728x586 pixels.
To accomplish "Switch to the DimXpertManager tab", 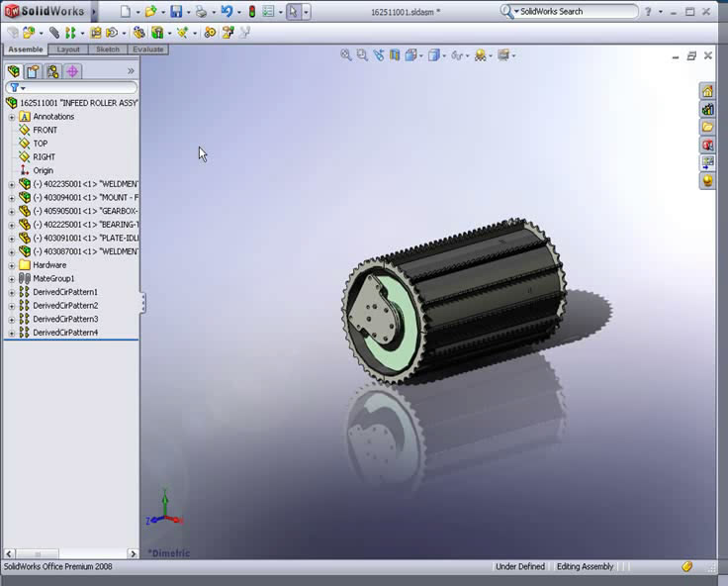I will [x=72, y=71].
